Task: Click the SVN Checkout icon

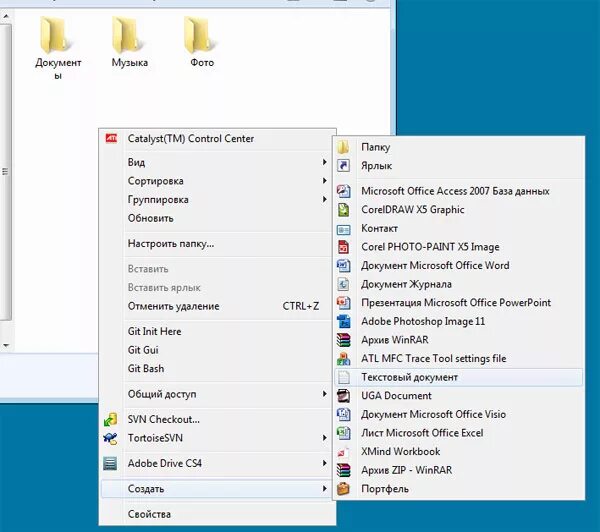Action: pyautogui.click(x=110, y=419)
